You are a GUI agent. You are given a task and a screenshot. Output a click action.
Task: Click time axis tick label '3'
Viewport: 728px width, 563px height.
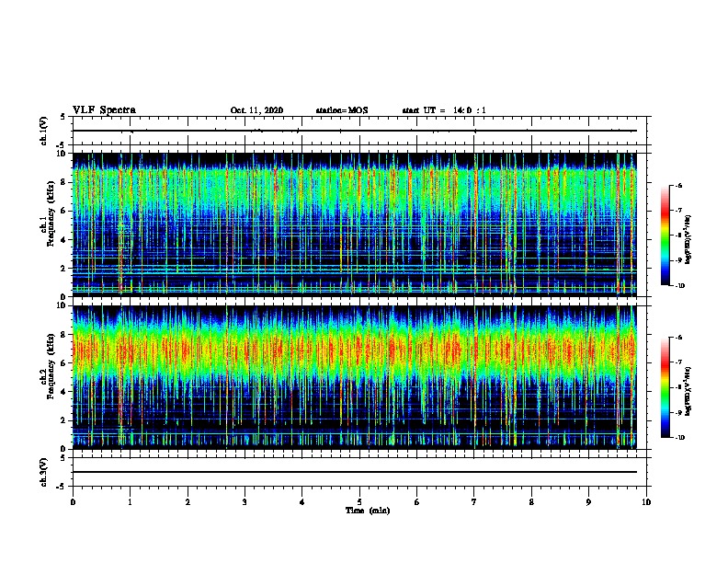pos(245,501)
